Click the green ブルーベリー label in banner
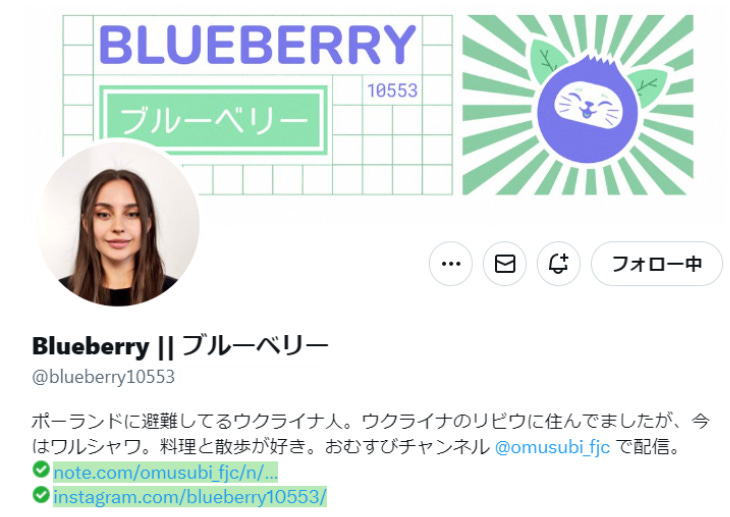 coord(214,120)
